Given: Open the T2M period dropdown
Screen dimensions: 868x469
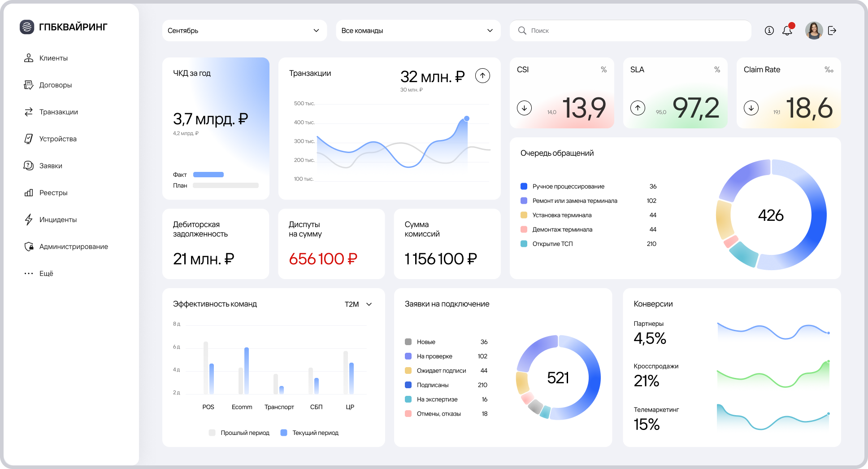Looking at the screenshot, I should 358,304.
